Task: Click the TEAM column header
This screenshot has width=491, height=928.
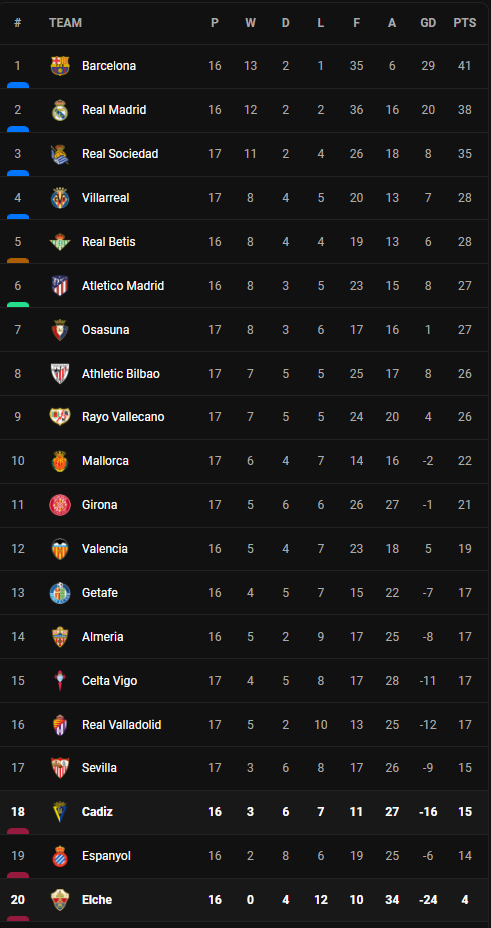Action: (66, 23)
